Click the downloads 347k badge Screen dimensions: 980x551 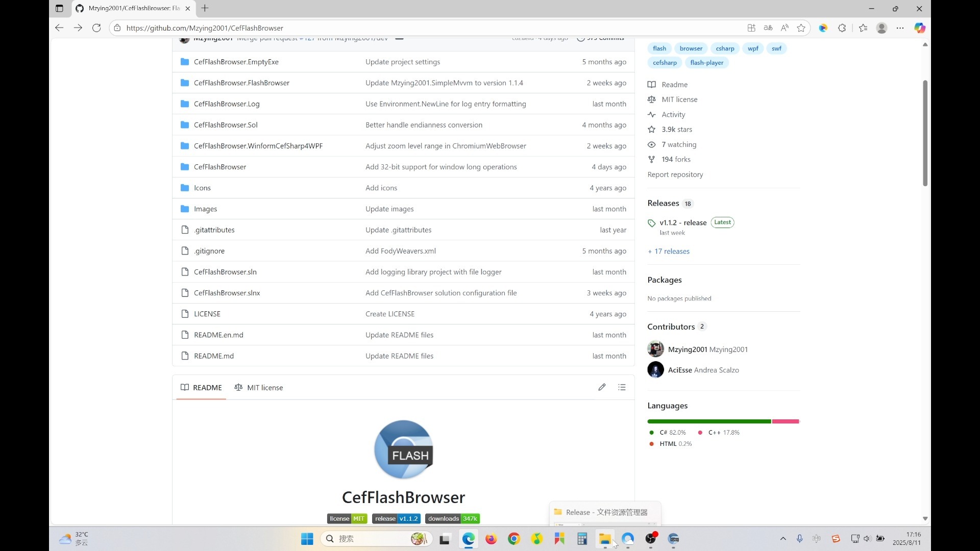pos(452,519)
